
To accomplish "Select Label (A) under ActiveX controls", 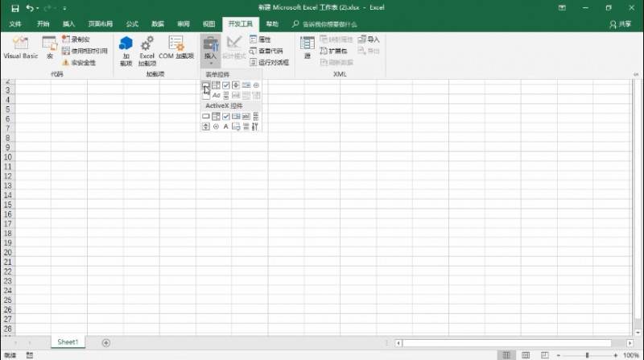I will (x=226, y=126).
